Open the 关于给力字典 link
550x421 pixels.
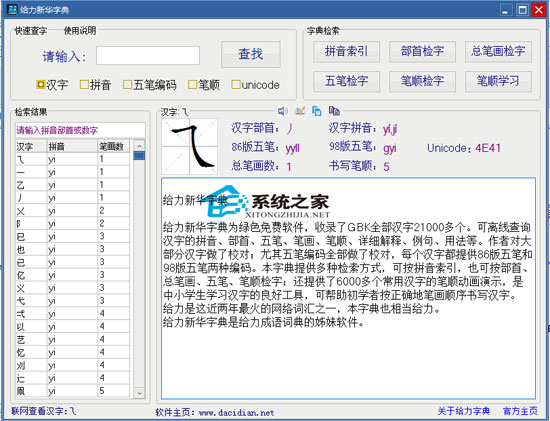point(463,411)
